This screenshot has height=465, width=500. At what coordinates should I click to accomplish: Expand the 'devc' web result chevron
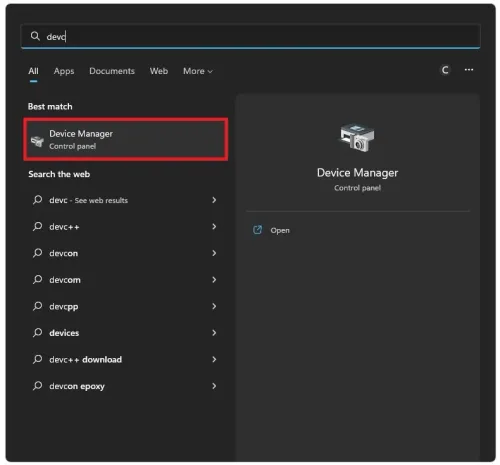click(214, 200)
